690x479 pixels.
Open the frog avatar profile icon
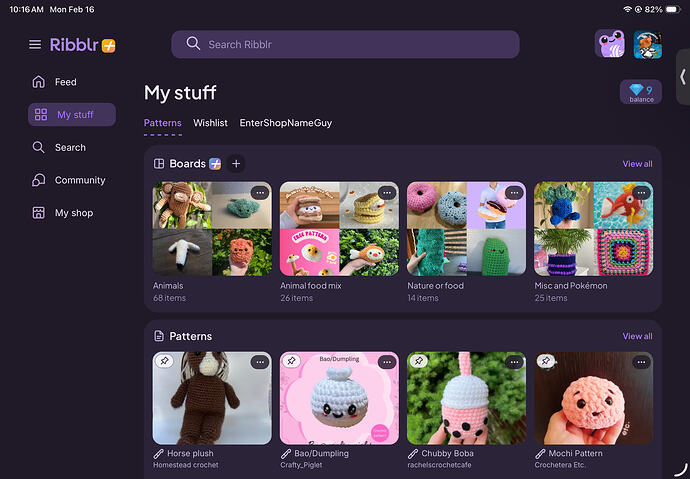pos(610,44)
